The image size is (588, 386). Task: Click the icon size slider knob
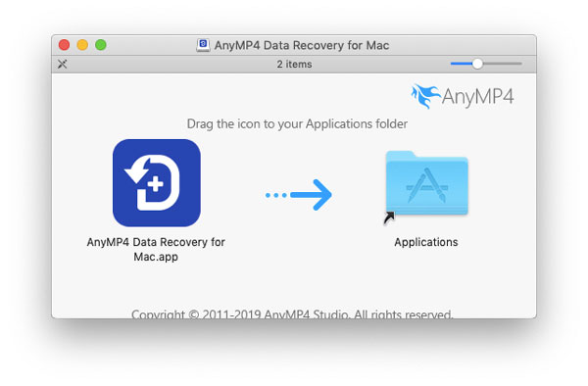click(477, 64)
